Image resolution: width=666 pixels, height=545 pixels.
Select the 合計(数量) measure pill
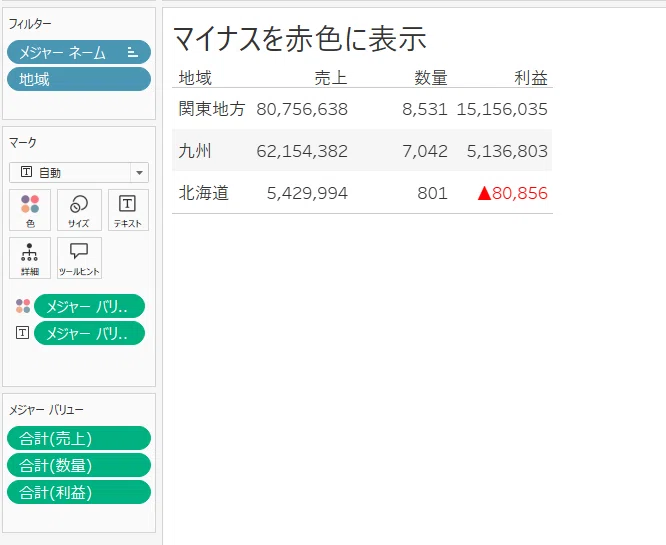pyautogui.click(x=79, y=465)
